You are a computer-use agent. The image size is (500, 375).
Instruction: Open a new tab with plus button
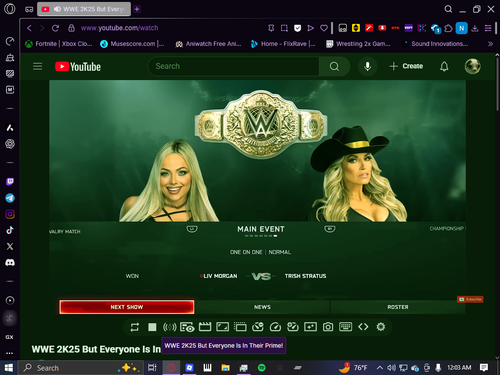137,9
